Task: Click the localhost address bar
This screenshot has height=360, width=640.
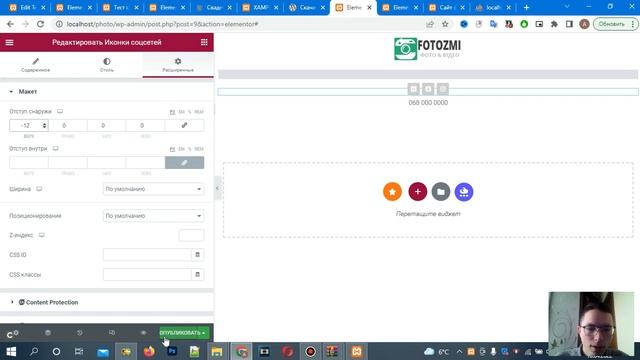Action: (x=241, y=24)
